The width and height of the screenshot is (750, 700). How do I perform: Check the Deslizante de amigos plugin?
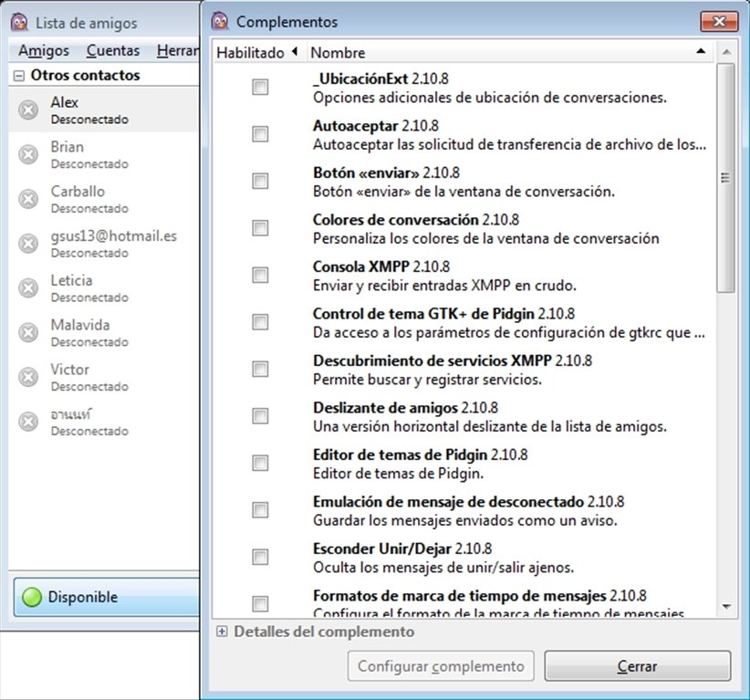click(260, 416)
